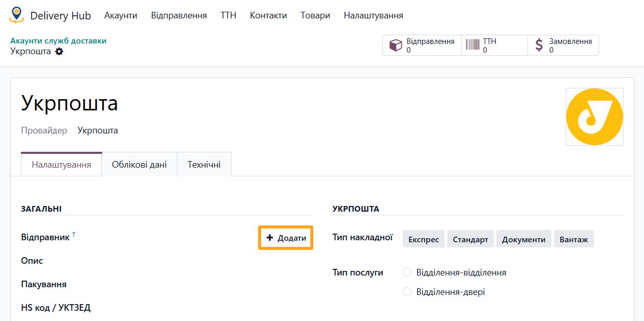This screenshot has height=321, width=644.
Task: Switch to the Технічні tab
Action: (x=204, y=165)
